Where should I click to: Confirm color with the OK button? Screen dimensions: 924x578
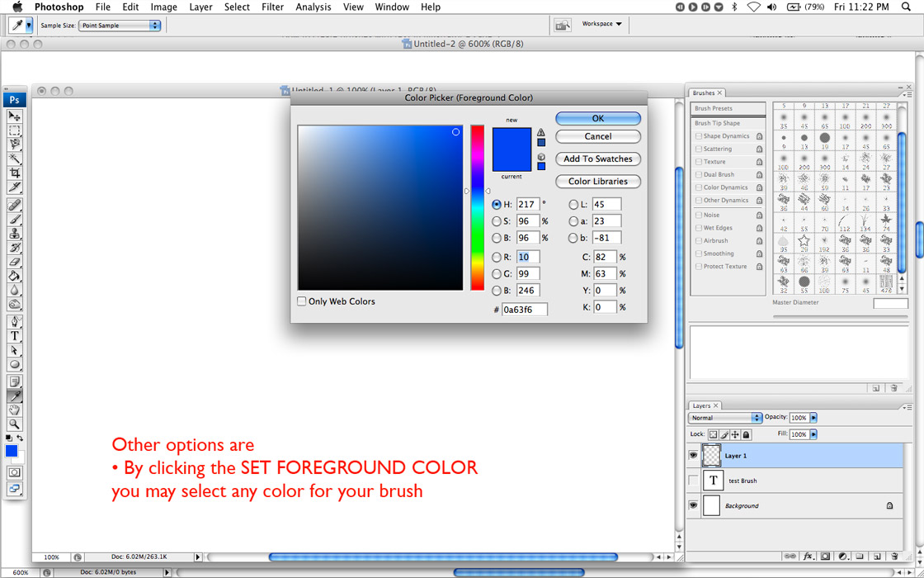click(598, 119)
